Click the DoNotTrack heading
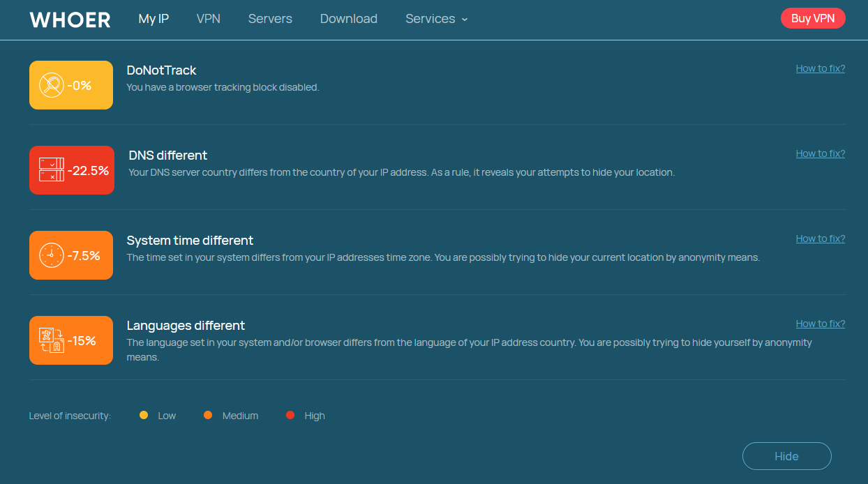868x484 pixels. (162, 70)
